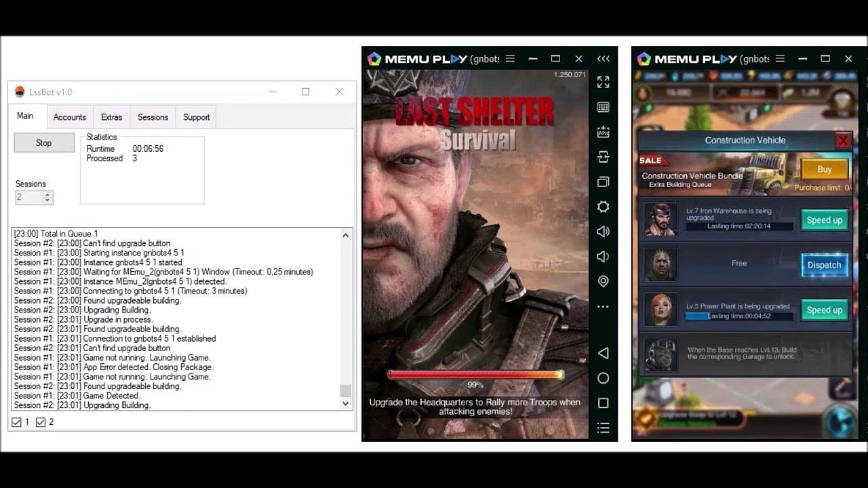Click the shared folder transfer icon in MEmu sidebar
868x488 pixels.
point(603,157)
